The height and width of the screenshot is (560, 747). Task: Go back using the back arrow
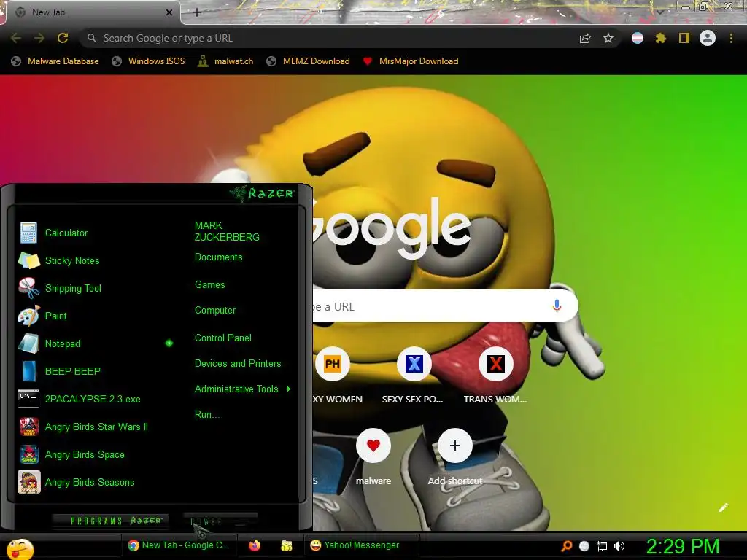point(16,38)
